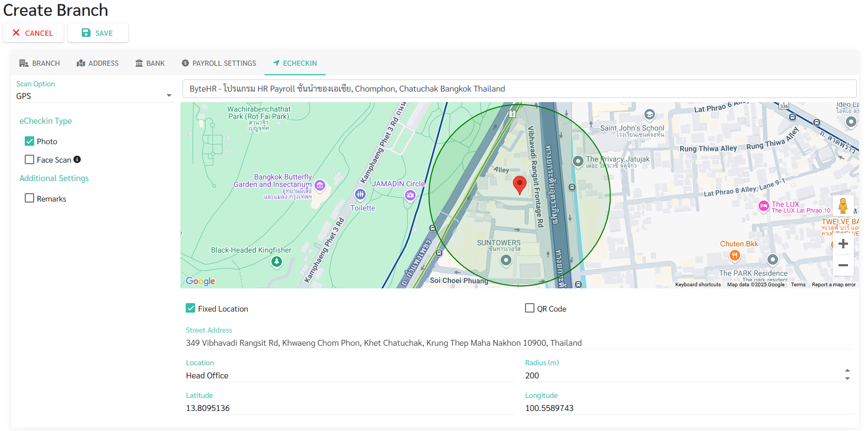Viewport: 868px width, 431px height.
Task: Switch to the BRANCH tab
Action: tap(39, 63)
